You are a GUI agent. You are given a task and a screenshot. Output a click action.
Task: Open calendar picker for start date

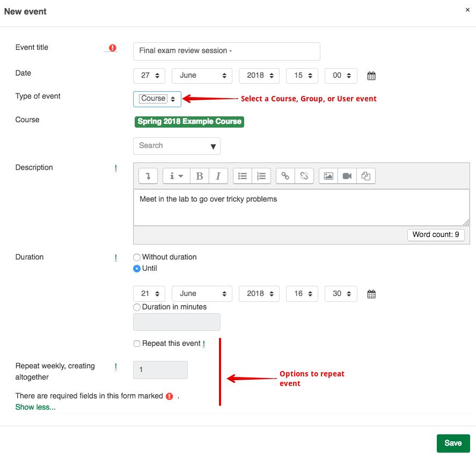(x=371, y=76)
